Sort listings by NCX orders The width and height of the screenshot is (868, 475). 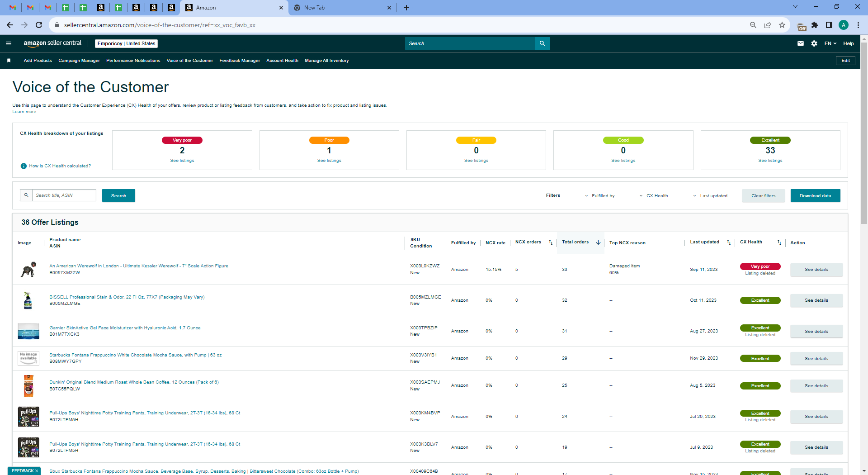pyautogui.click(x=550, y=242)
